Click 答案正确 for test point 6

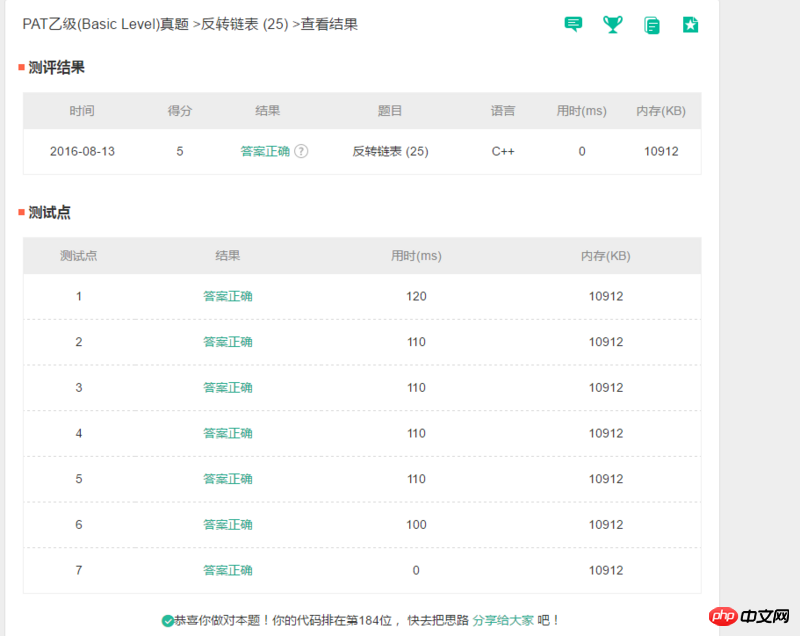point(228,524)
